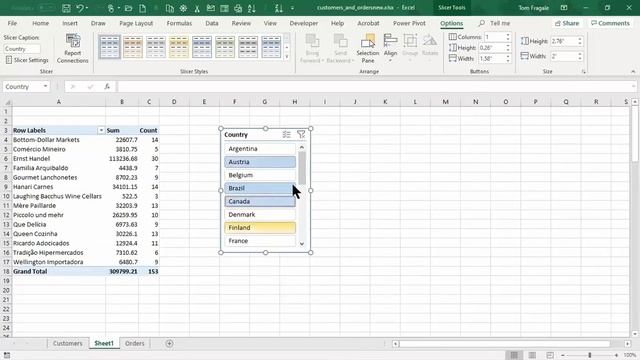Screen dimensions: 640x360
Task: Collapse the ribbon with the chevron
Action: 633,71
